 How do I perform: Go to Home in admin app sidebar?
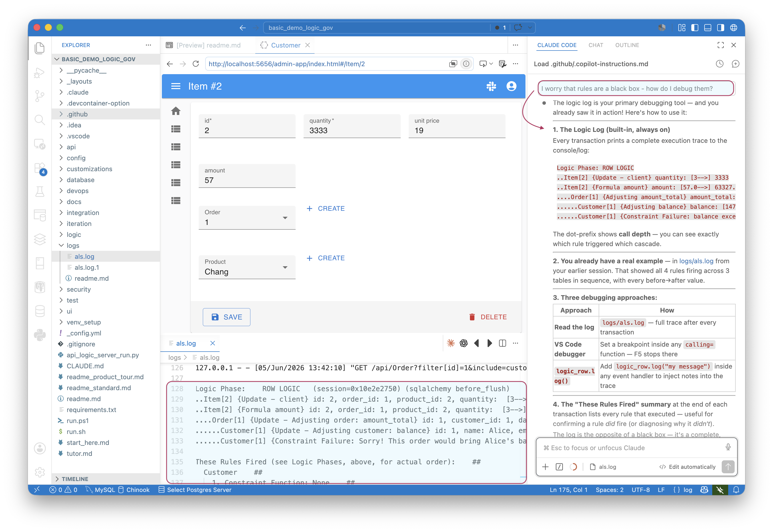(x=176, y=111)
